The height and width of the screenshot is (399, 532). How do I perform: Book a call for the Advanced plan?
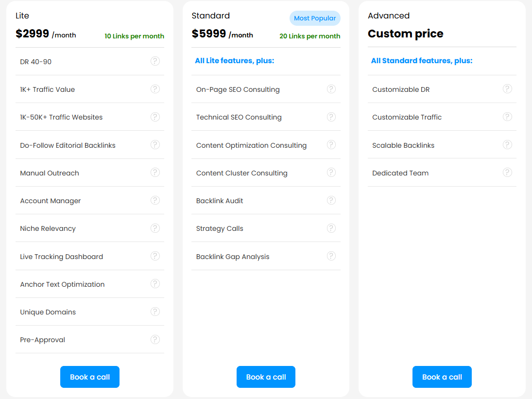[x=442, y=377]
